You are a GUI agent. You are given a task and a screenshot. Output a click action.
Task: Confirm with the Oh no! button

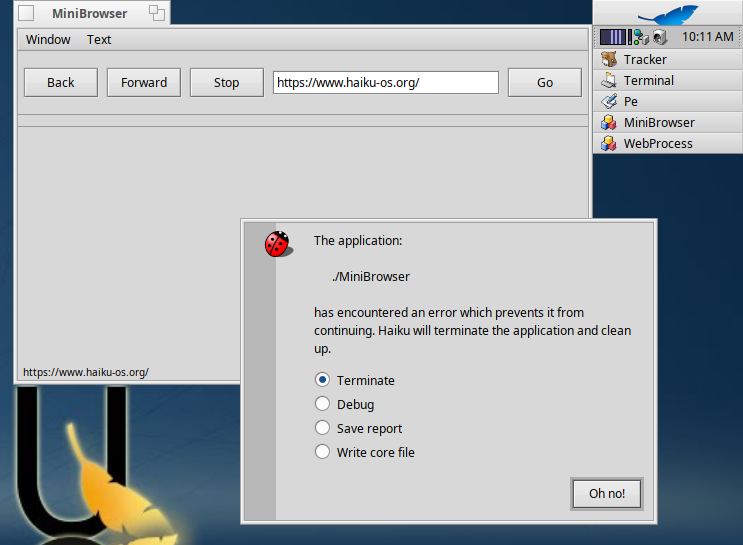click(607, 494)
